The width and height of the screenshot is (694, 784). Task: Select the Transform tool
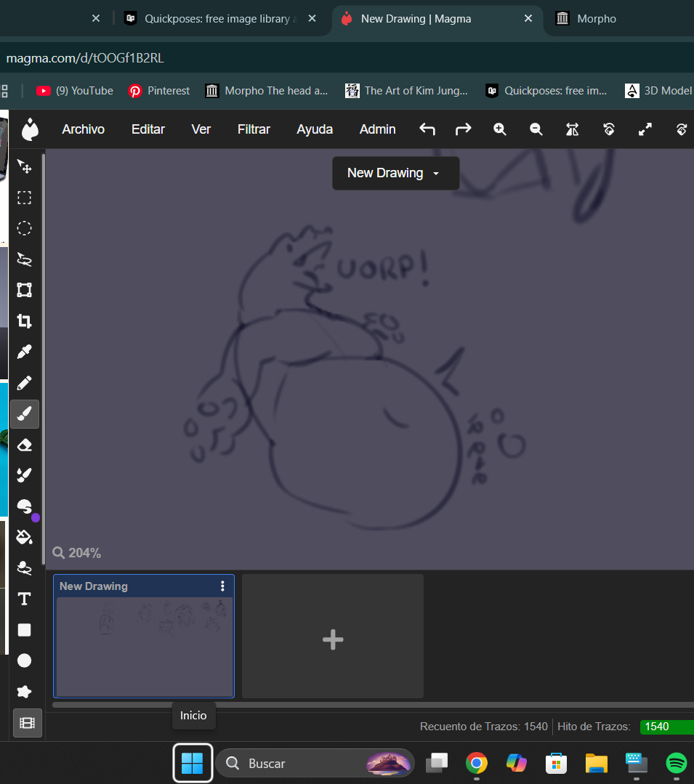click(24, 290)
